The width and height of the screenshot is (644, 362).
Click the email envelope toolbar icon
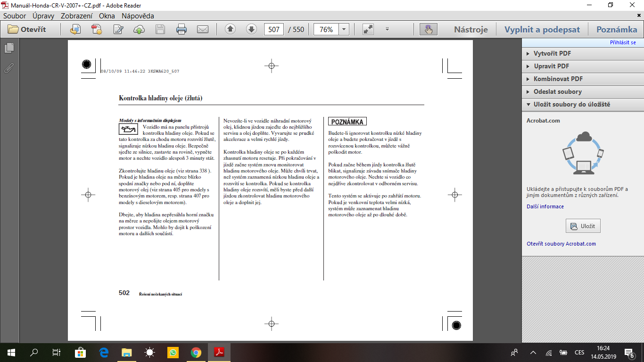(203, 29)
